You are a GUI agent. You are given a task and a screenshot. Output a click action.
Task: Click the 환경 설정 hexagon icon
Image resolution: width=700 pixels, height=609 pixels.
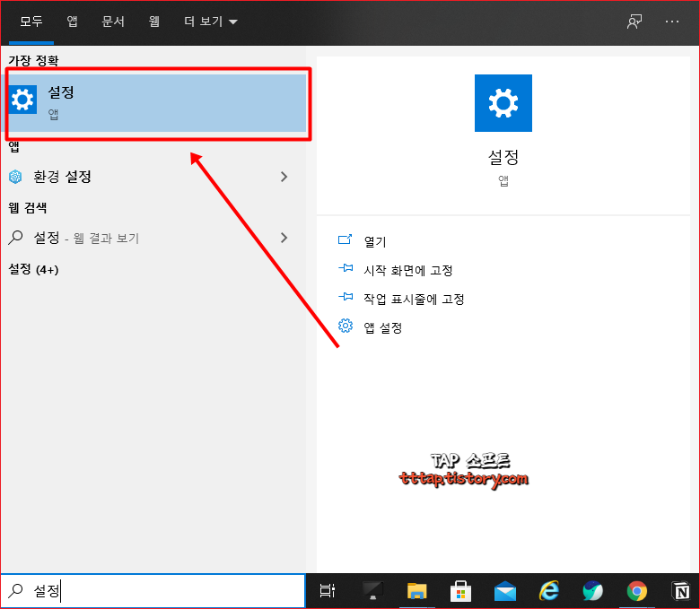15,177
